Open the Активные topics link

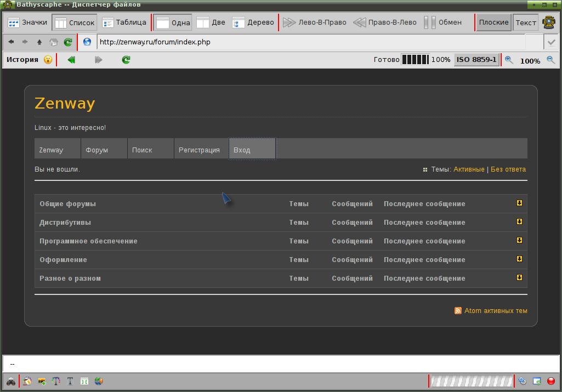coord(469,169)
